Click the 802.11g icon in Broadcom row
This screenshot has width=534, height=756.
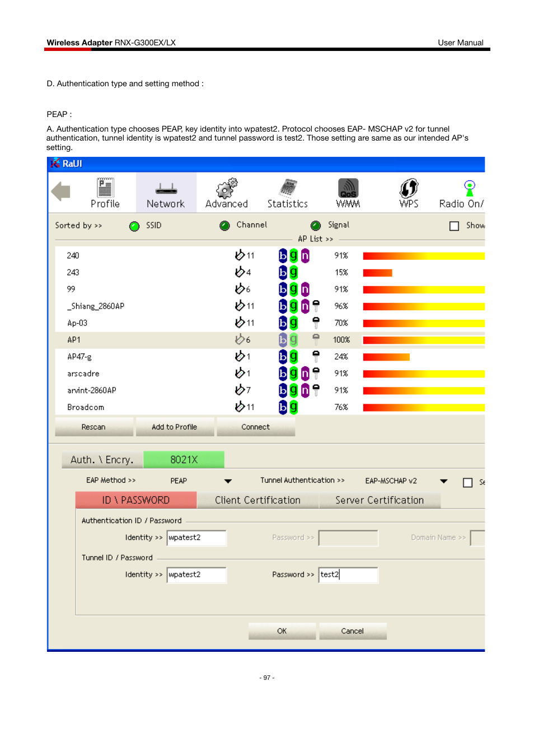(294, 407)
